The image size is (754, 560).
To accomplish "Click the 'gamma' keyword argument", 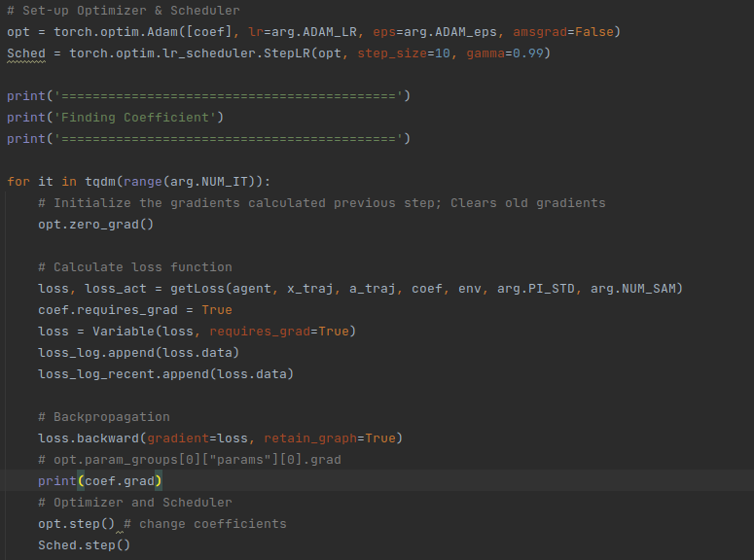I will pos(485,53).
